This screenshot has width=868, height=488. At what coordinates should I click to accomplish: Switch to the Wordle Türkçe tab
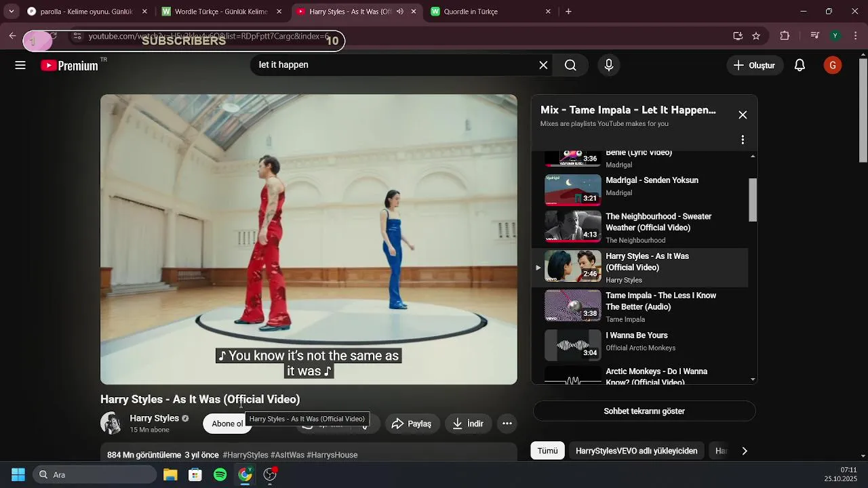coord(222,12)
